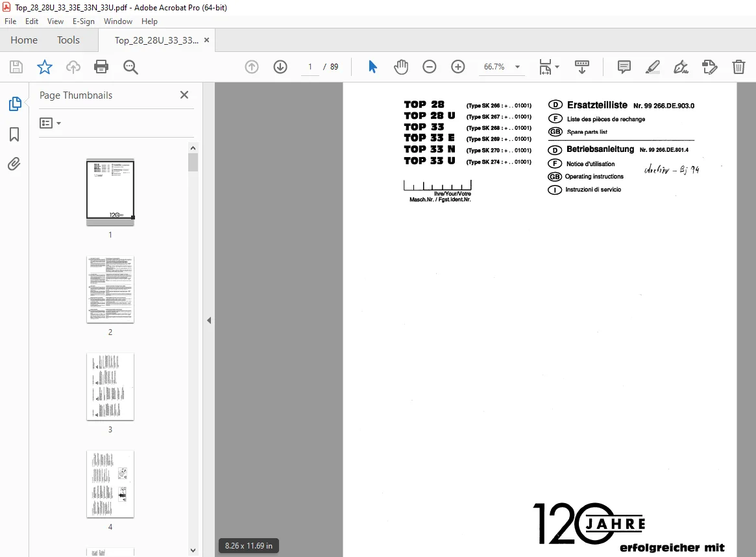Open the zoom level dropdown
This screenshot has width=756, height=557.
[517, 67]
